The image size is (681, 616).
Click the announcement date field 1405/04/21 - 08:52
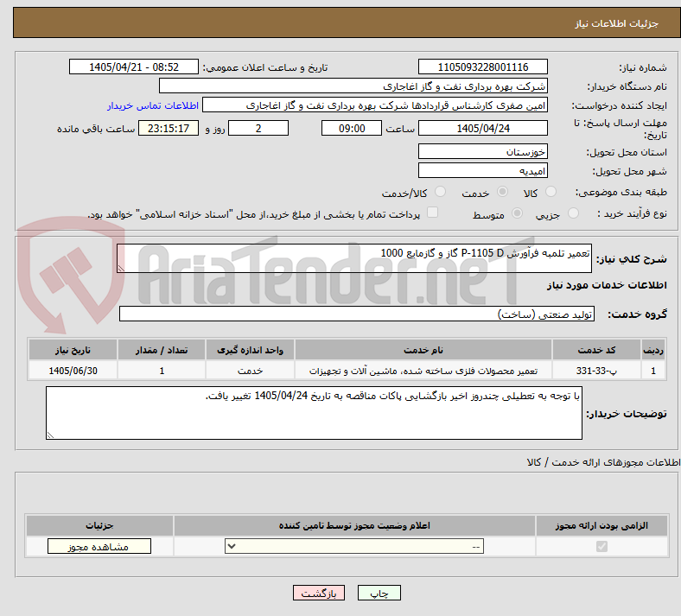point(134,67)
